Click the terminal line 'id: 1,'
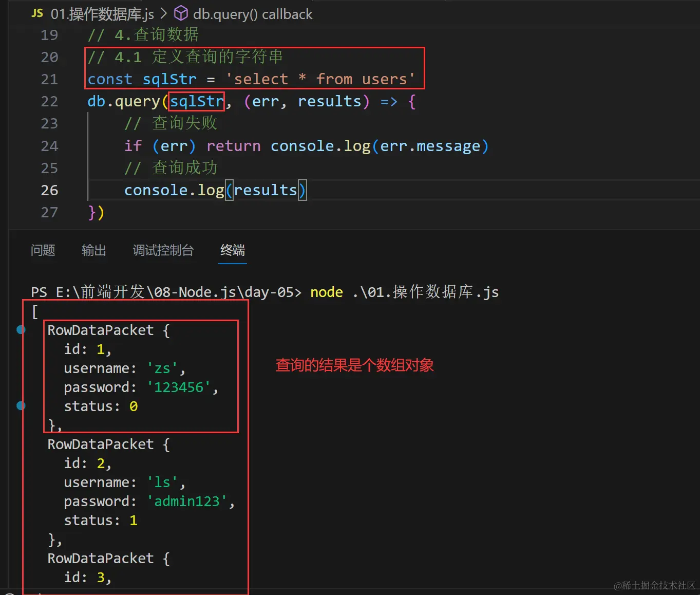This screenshot has height=595, width=700. (x=87, y=349)
